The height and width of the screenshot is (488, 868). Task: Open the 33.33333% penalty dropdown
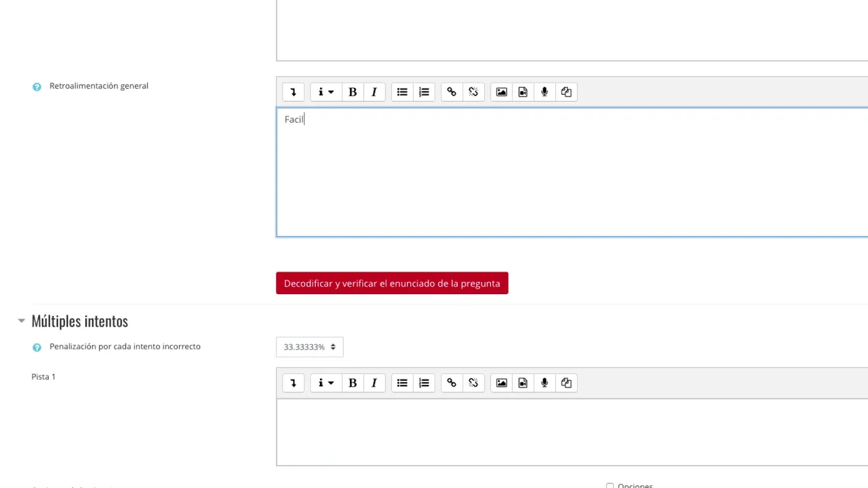tap(309, 347)
